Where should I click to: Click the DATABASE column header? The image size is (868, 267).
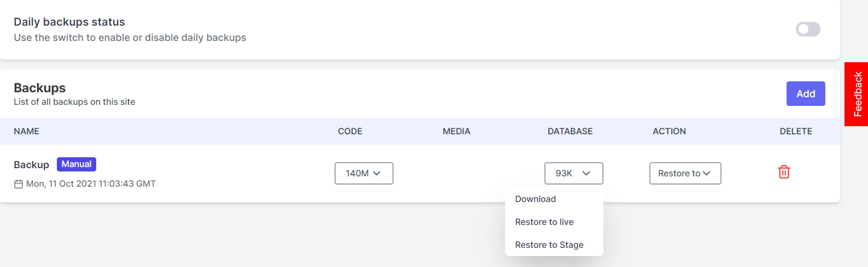pos(570,132)
